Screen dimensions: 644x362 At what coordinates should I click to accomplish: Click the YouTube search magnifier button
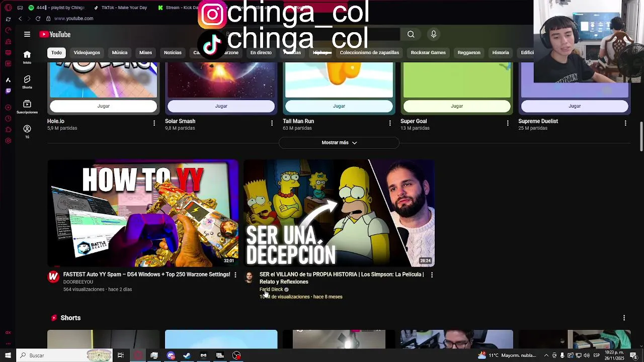411,34
